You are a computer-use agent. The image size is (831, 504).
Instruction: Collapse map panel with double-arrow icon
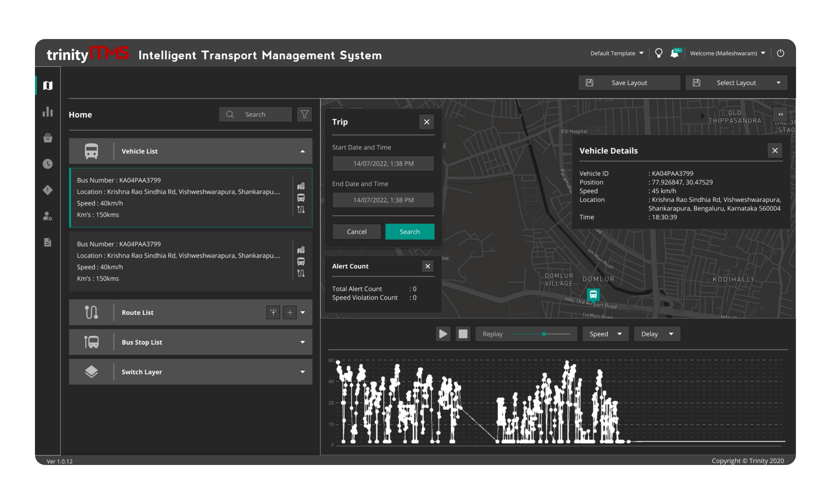tap(781, 114)
